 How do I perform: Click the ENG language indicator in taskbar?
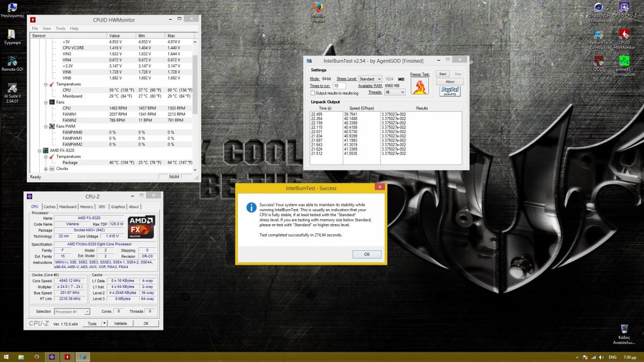612,357
